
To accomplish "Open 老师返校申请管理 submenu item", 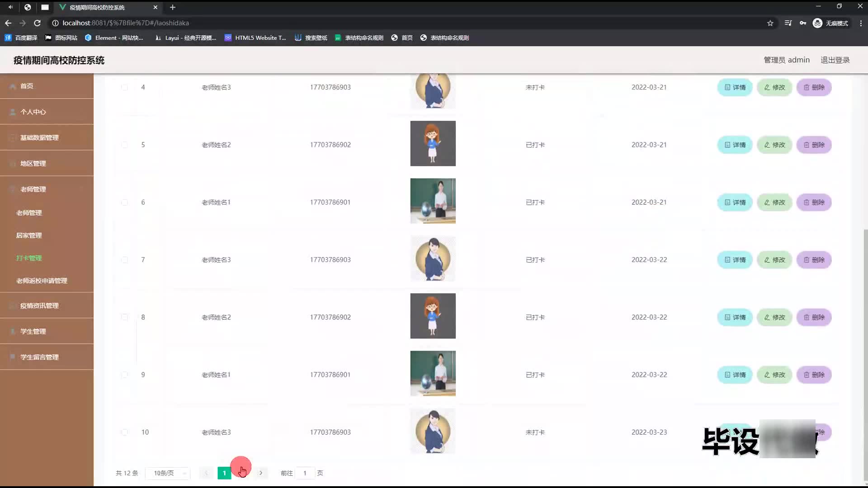I will (x=42, y=281).
